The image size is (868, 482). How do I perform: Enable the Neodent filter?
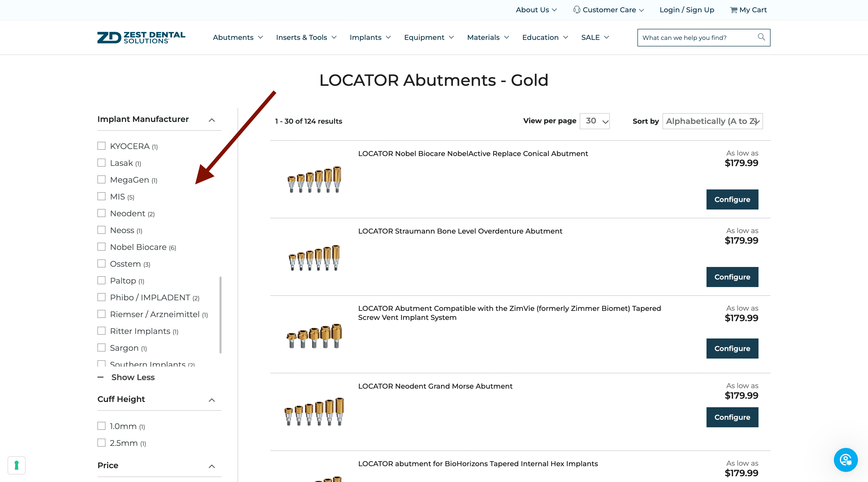click(101, 213)
